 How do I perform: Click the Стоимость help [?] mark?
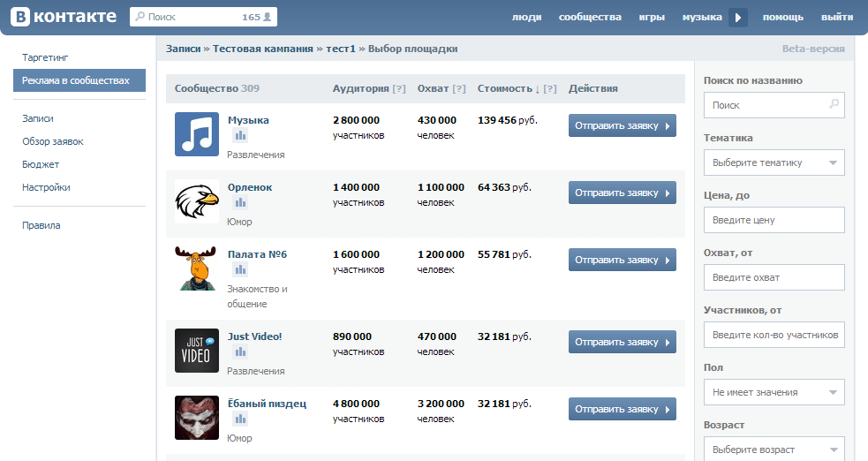click(550, 88)
